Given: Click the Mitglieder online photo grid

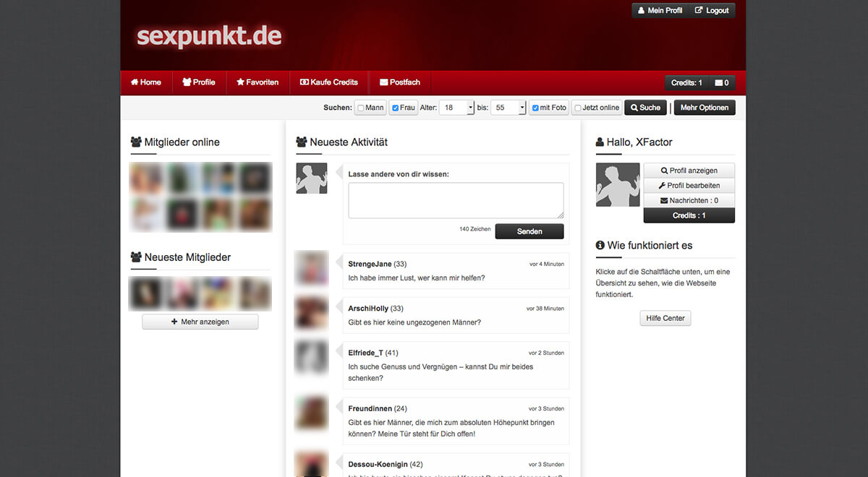Looking at the screenshot, I should [200, 197].
